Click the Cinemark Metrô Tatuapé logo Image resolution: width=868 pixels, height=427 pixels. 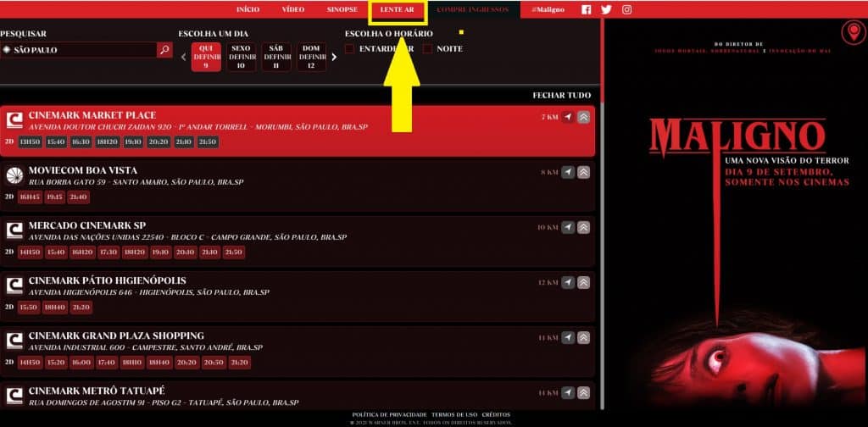(14, 396)
